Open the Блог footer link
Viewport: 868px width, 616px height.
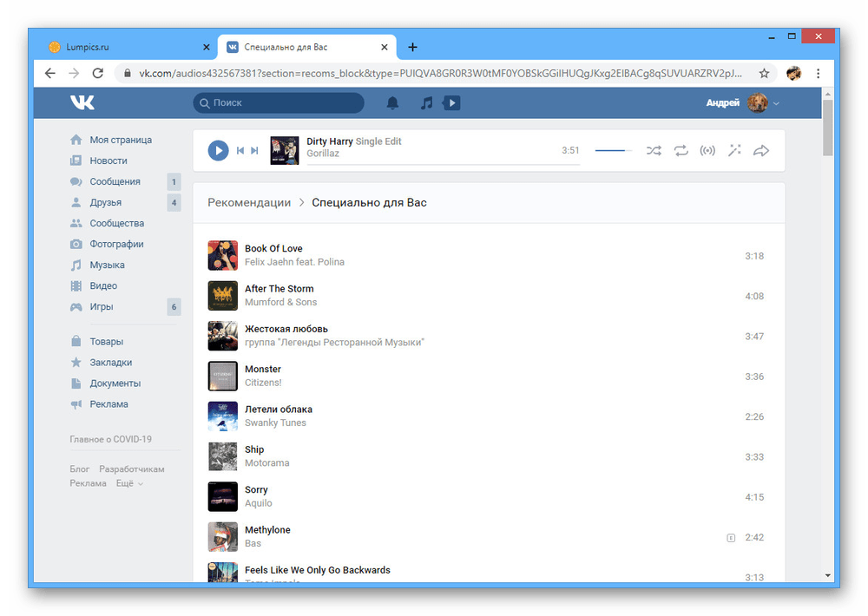coord(80,469)
